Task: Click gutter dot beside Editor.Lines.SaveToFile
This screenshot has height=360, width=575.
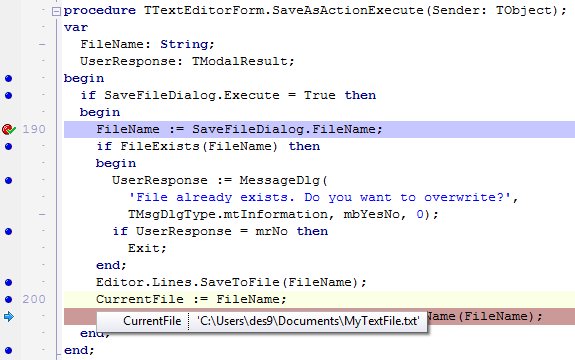Action: [x=8, y=282]
